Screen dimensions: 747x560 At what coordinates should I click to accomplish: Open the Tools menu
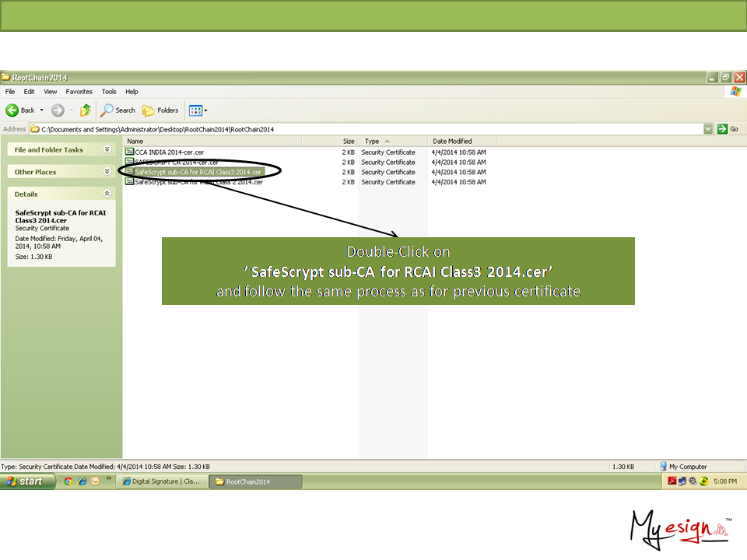tap(109, 92)
